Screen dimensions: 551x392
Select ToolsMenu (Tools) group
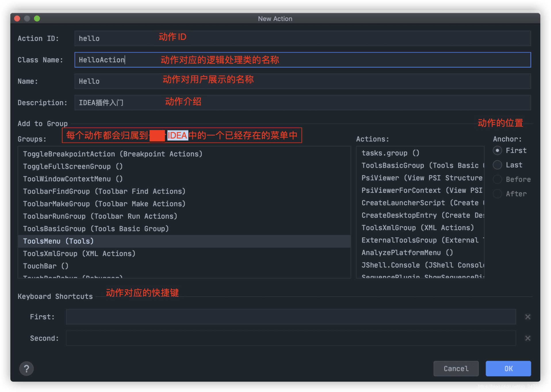pos(184,241)
